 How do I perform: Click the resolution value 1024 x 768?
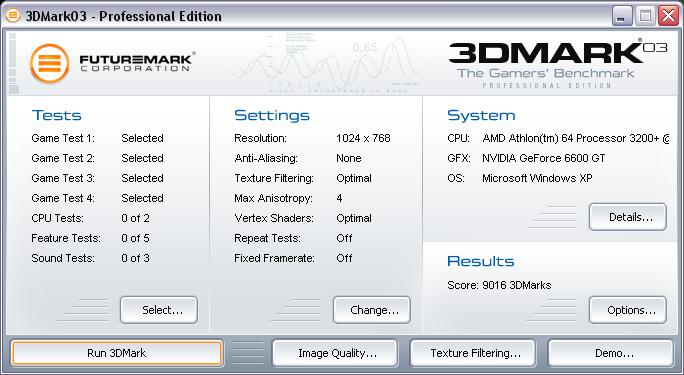pyautogui.click(x=363, y=138)
